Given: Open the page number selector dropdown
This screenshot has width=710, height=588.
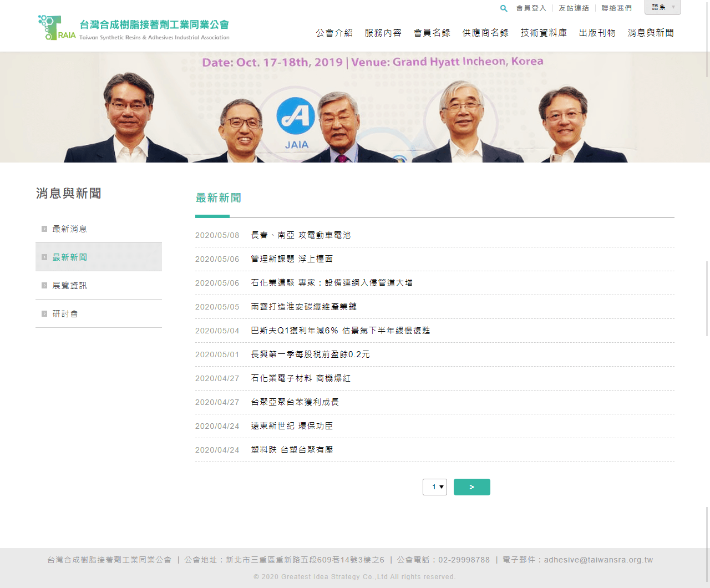Looking at the screenshot, I should [435, 487].
